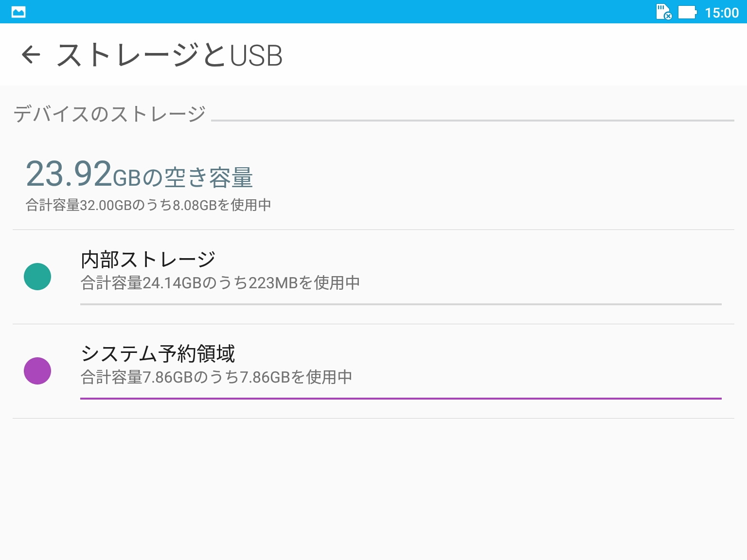Tap the 23.92GBの空き容量 text

click(x=139, y=175)
